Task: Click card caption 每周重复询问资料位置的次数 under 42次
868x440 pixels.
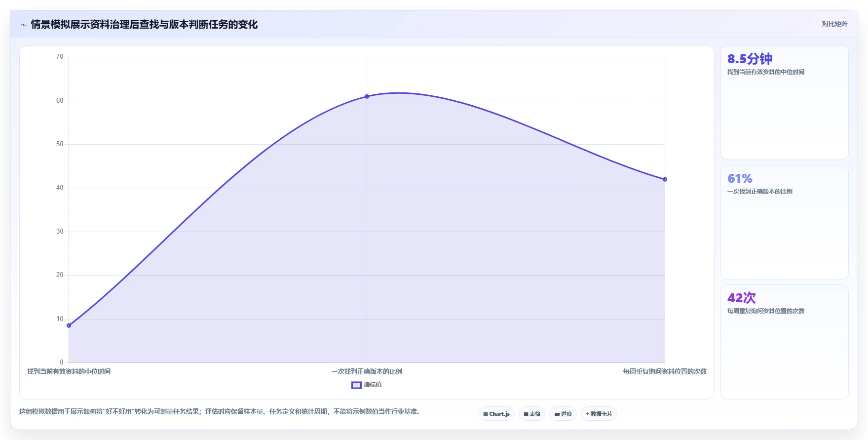Action: coord(766,311)
